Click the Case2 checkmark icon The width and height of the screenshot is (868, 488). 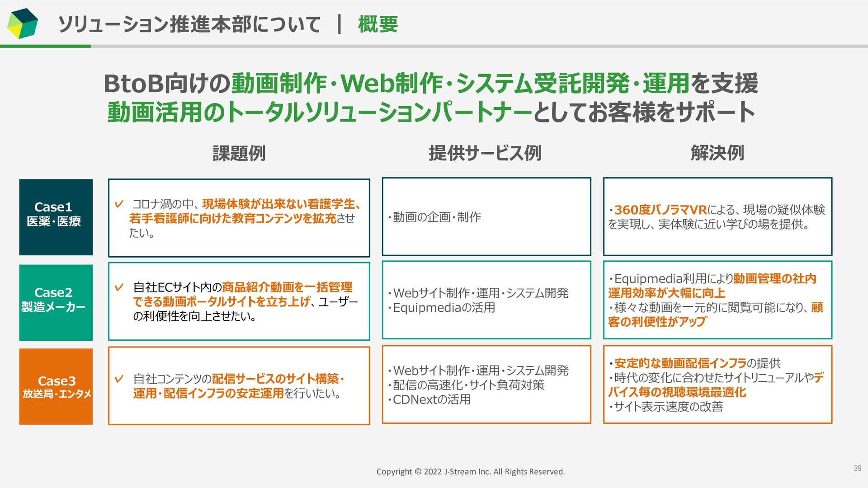[119, 287]
